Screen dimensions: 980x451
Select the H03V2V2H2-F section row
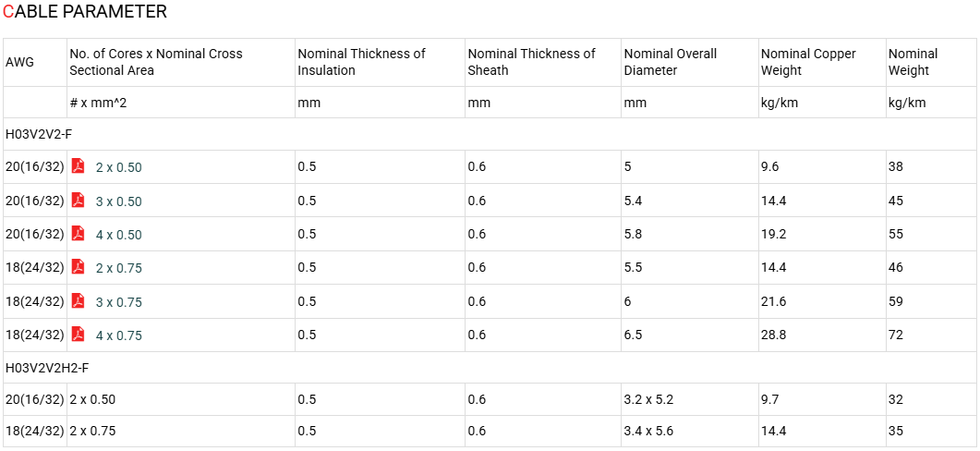tap(490, 368)
